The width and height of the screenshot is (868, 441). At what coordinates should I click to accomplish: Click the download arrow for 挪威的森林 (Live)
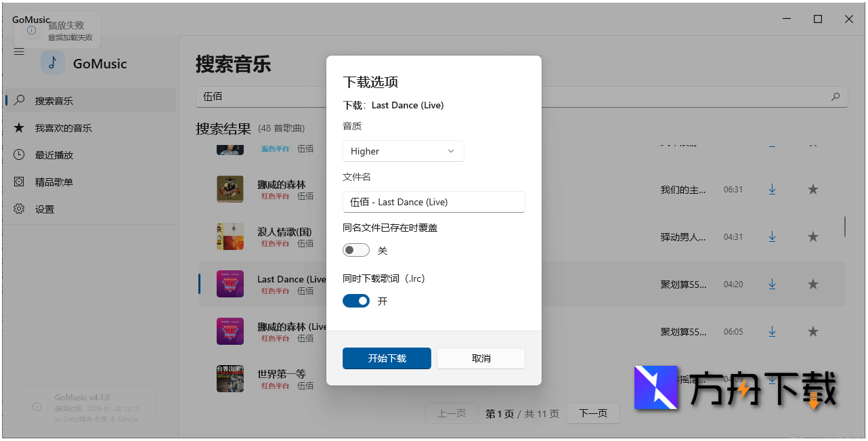coord(772,331)
